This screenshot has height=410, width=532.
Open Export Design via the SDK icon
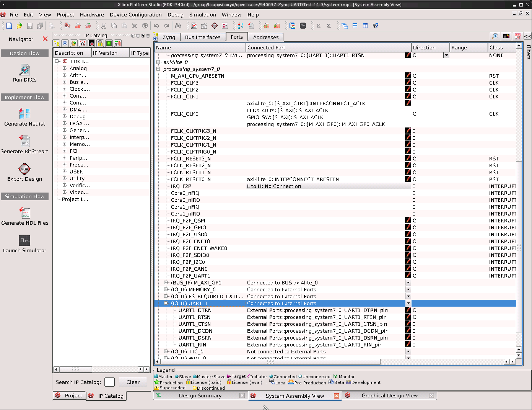tap(24, 170)
